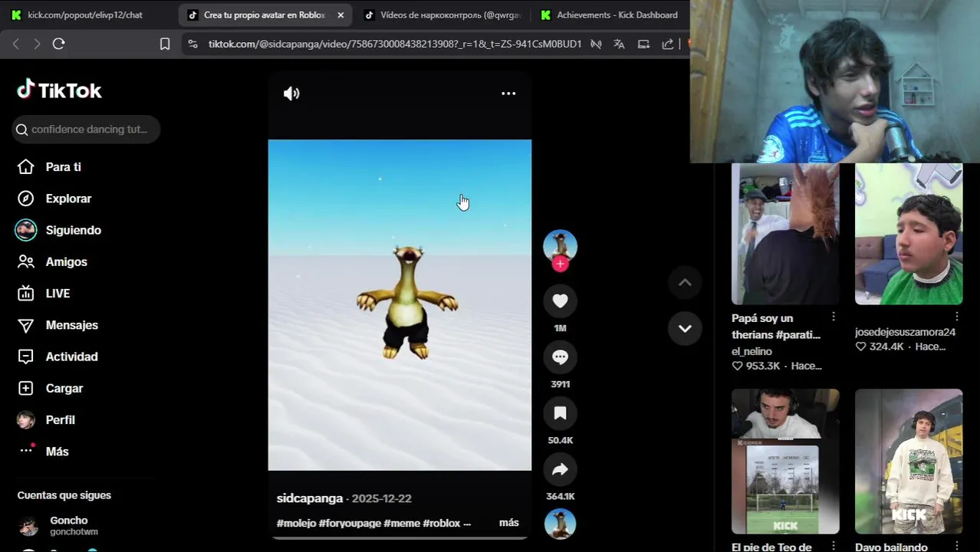The image size is (980, 552).
Task: Go forward in browser history
Action: [x=37, y=44]
